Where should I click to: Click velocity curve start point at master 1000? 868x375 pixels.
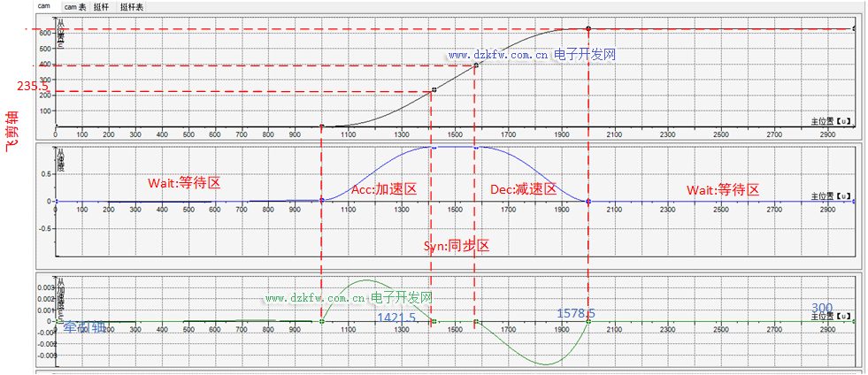click(321, 201)
